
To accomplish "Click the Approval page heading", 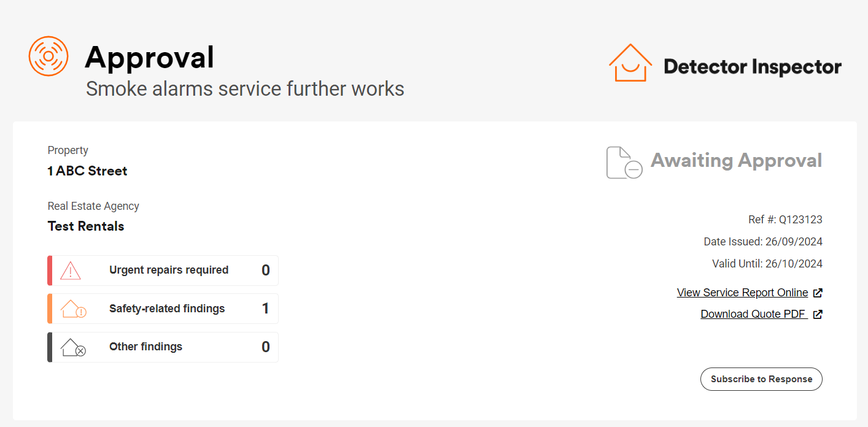I will point(149,57).
